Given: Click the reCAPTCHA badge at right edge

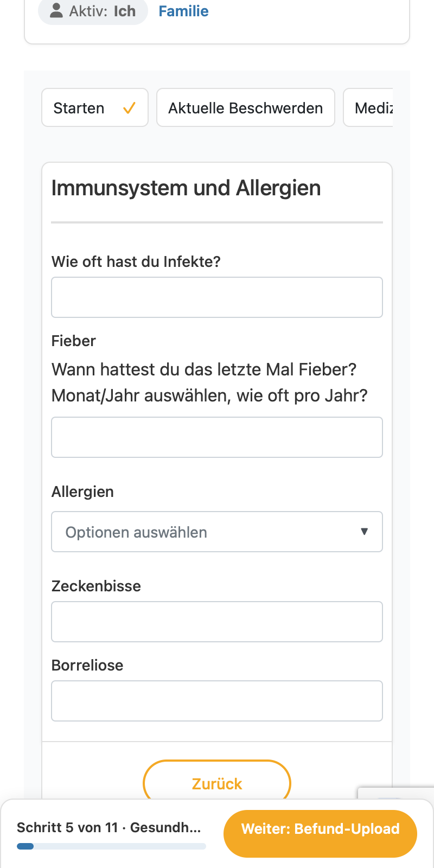Looking at the screenshot, I should (396, 793).
